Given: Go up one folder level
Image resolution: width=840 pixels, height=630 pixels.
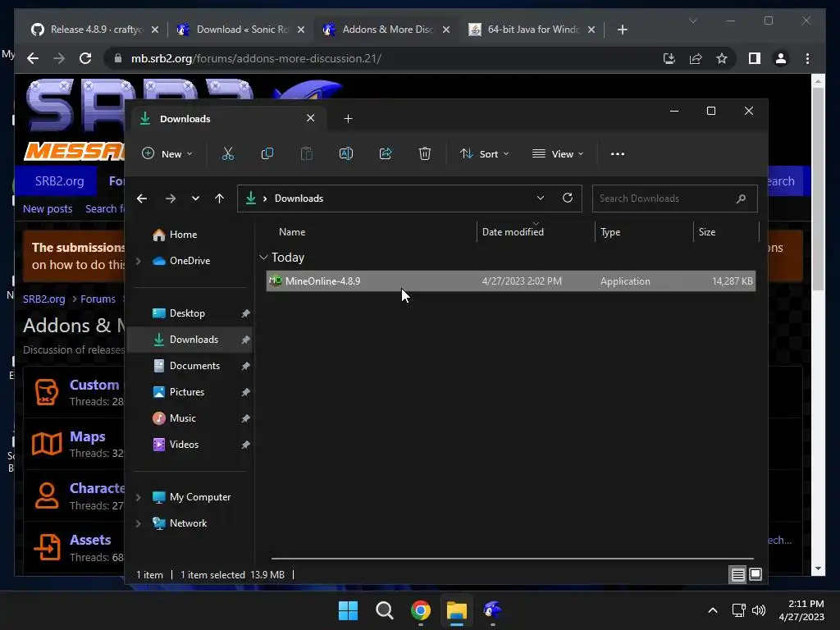Looking at the screenshot, I should pyautogui.click(x=219, y=199).
